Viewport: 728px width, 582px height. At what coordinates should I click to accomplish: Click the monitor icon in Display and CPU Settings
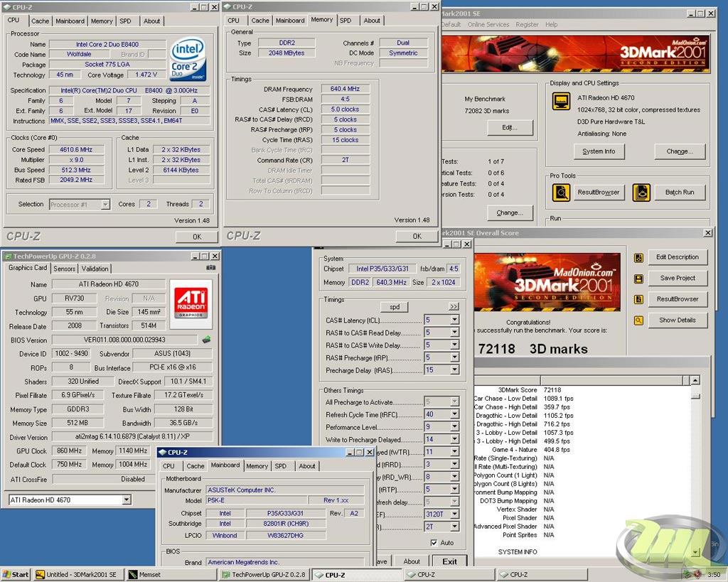[x=562, y=102]
